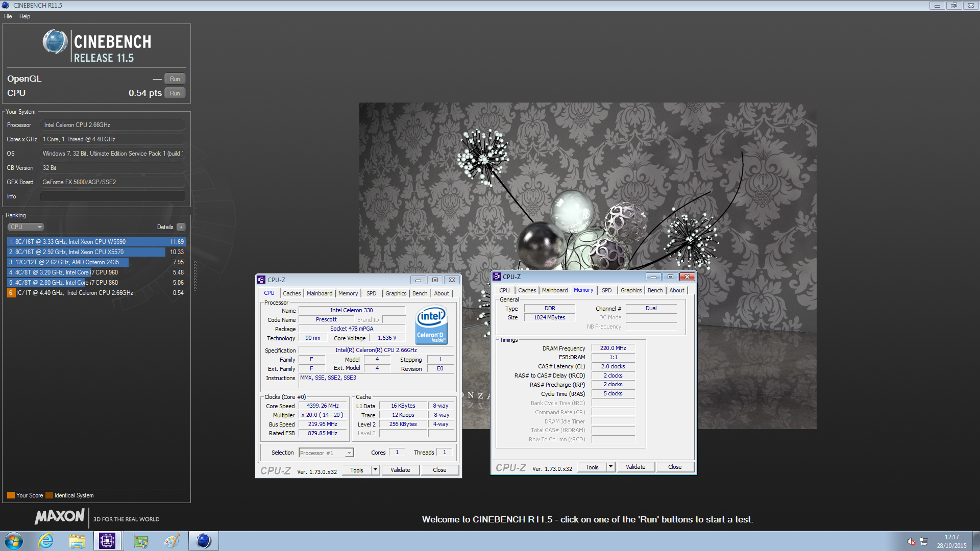The image size is (980, 551).
Task: Click the DRAM Frequency 220.0 MHz value
Action: pyautogui.click(x=613, y=348)
